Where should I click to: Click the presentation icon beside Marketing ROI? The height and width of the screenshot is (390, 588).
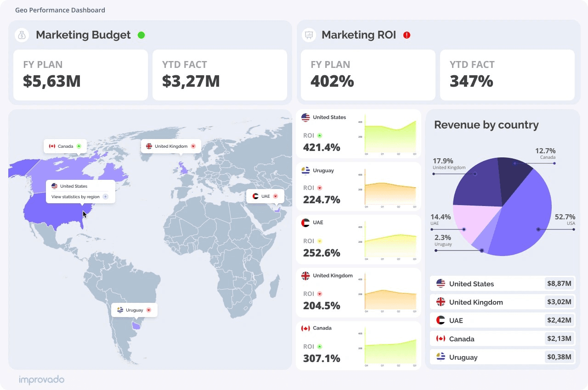[x=309, y=35]
